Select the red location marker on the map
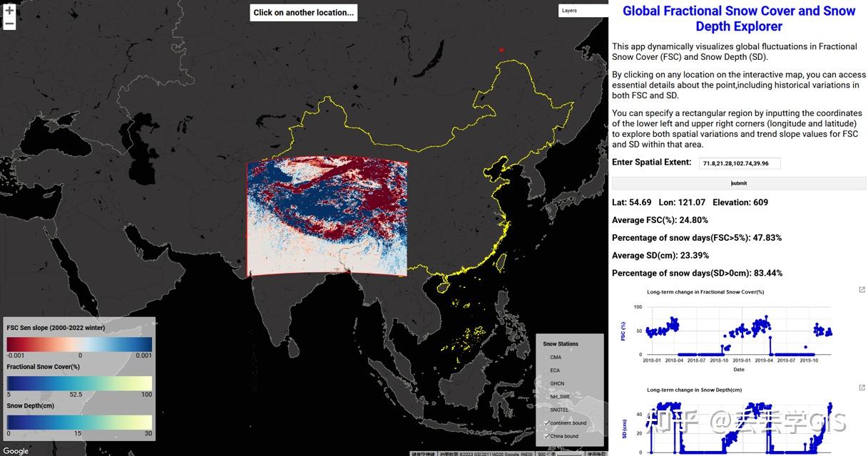868x456 pixels. tap(501, 50)
